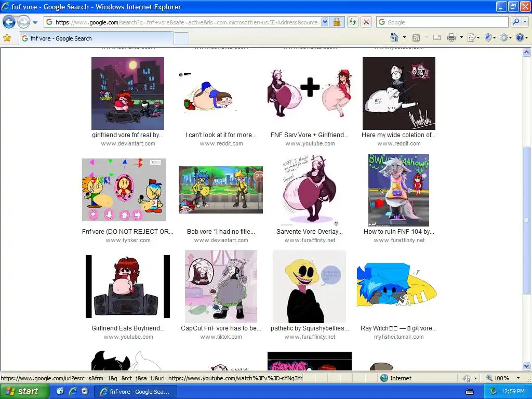
Task: Open the search provider dropdown arrow
Action: 525,22
